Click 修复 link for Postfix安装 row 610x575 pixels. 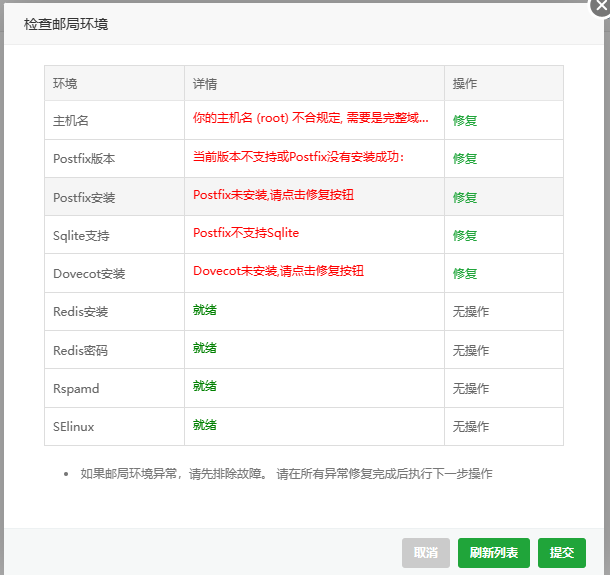click(465, 198)
